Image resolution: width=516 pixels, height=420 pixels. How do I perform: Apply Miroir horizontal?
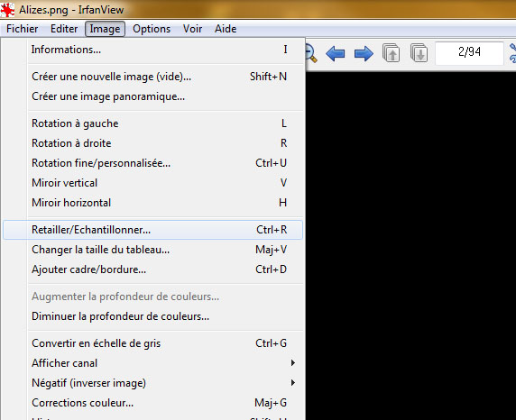152,203
